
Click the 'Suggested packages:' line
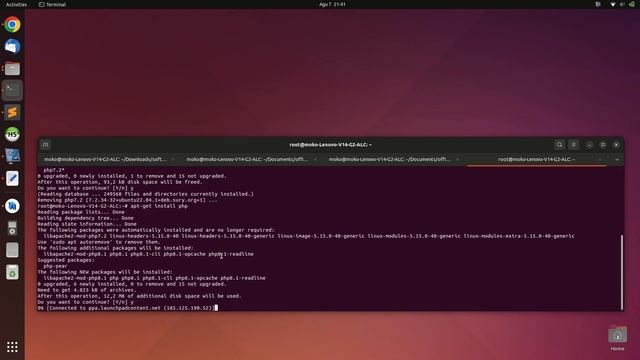tap(66, 260)
